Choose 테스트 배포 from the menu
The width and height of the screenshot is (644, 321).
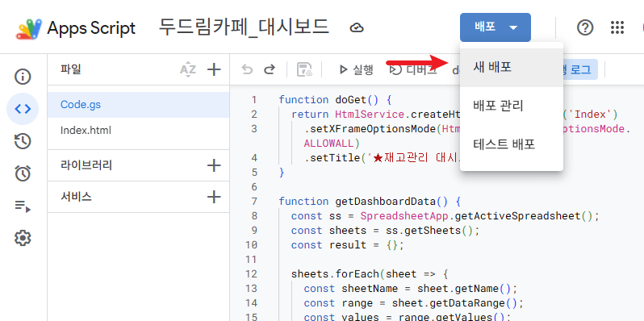click(x=512, y=144)
